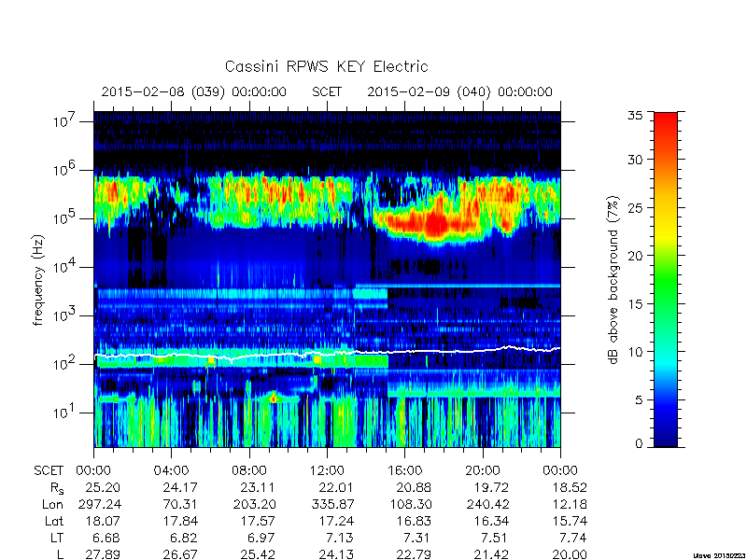
Task: Pick longitude value 240.42
Action: (x=487, y=504)
